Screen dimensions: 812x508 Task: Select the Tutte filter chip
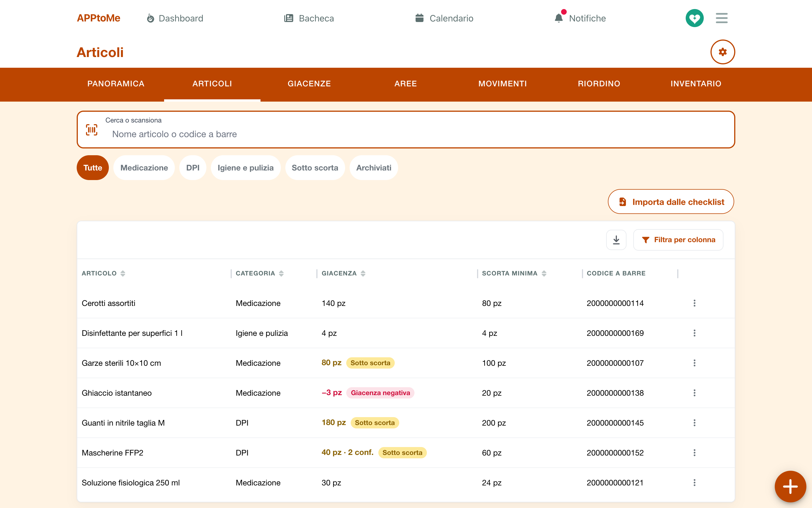pyautogui.click(x=92, y=168)
